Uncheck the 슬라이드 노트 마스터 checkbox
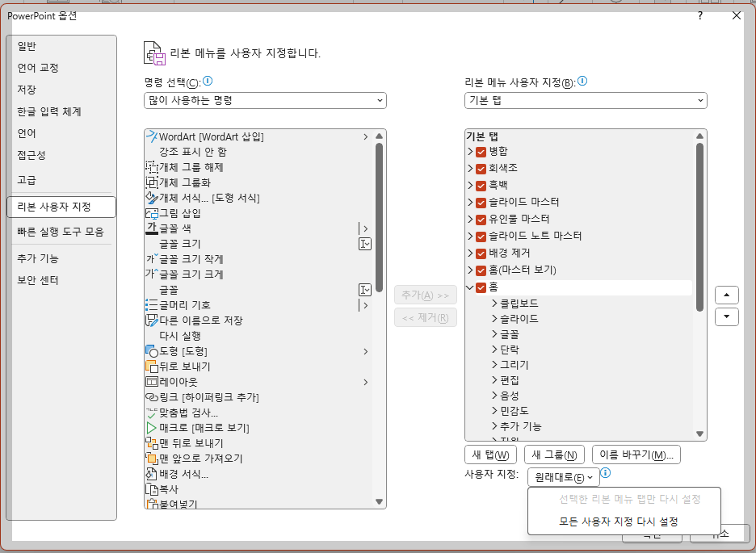Screen dimensions: 756x553 coord(481,237)
